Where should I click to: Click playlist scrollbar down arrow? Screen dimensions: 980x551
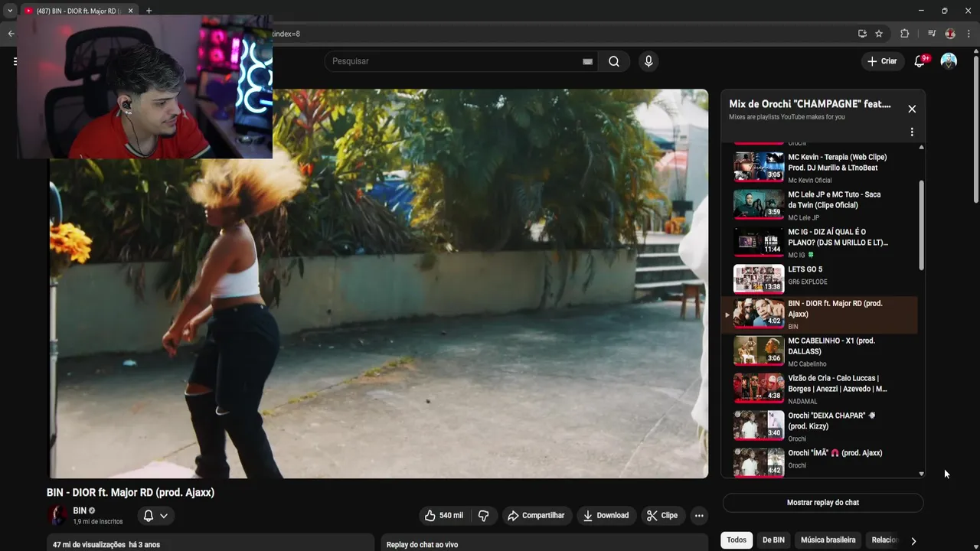921,474
